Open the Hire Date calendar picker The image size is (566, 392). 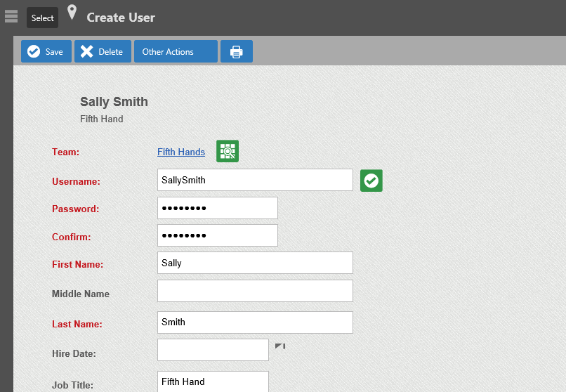(x=280, y=346)
